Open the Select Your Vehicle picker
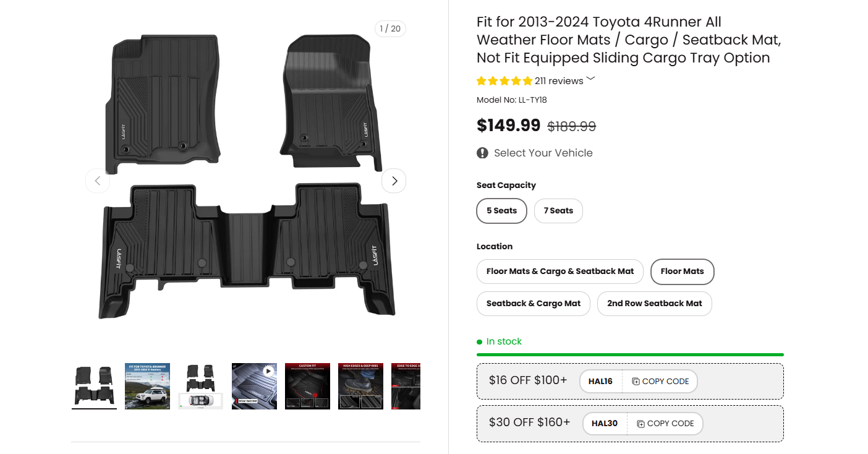868x454 pixels. [542, 152]
